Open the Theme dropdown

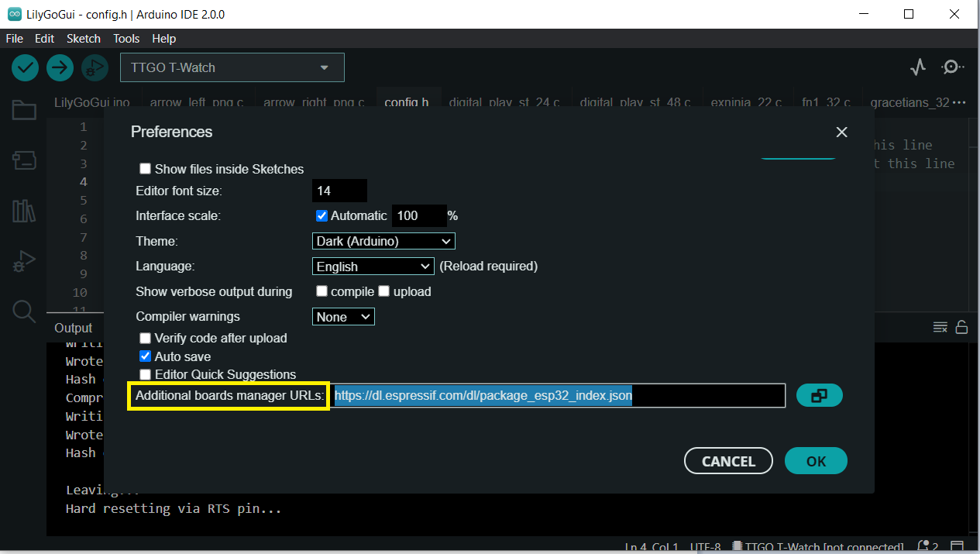(x=383, y=241)
